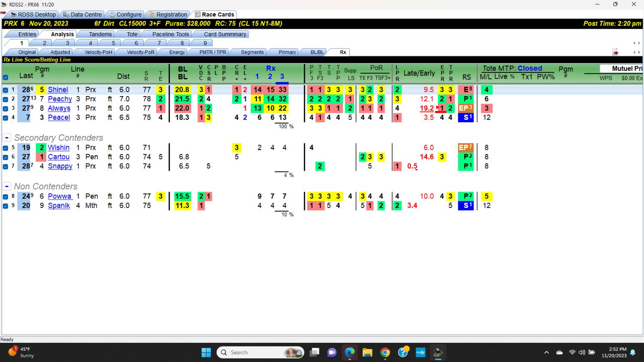Open horse link Shinel
Screen dimensions: 644x362
[x=58, y=90]
